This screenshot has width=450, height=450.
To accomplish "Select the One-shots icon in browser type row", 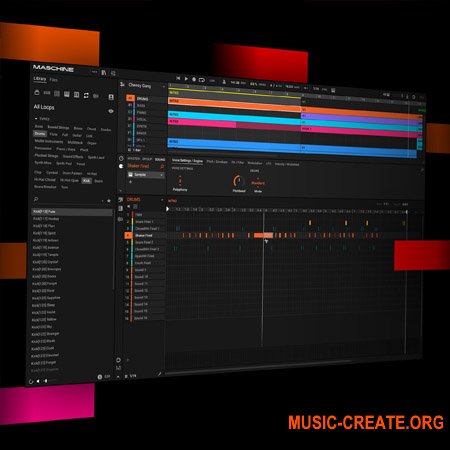I will [96, 96].
